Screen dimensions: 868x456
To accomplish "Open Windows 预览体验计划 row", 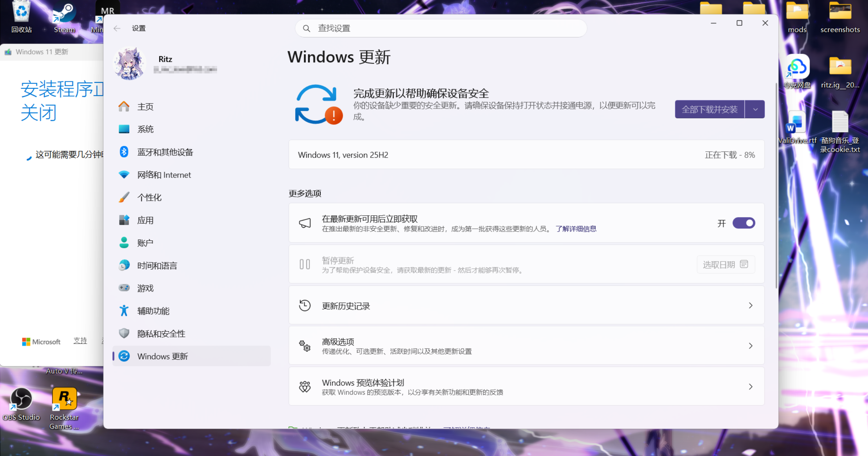I will [527, 387].
